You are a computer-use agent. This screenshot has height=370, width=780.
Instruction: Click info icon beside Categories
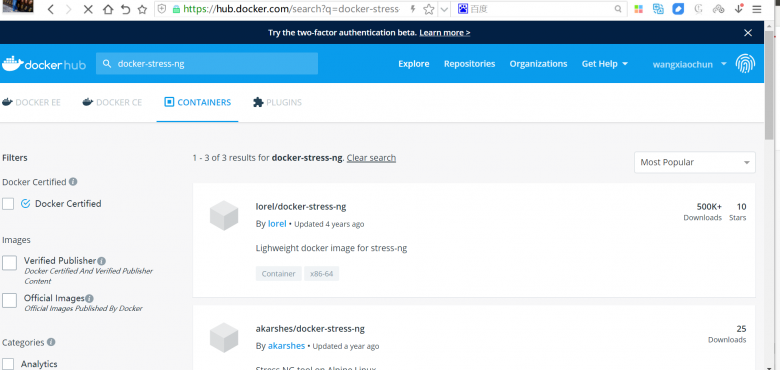pyautogui.click(x=51, y=342)
